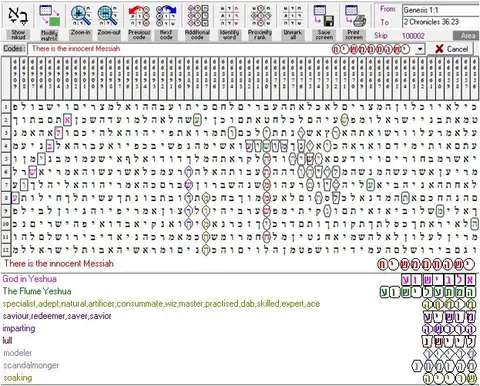Select the 'The Flume Yeshua' code entry
Screen dimensions: 480x386
coord(37,291)
